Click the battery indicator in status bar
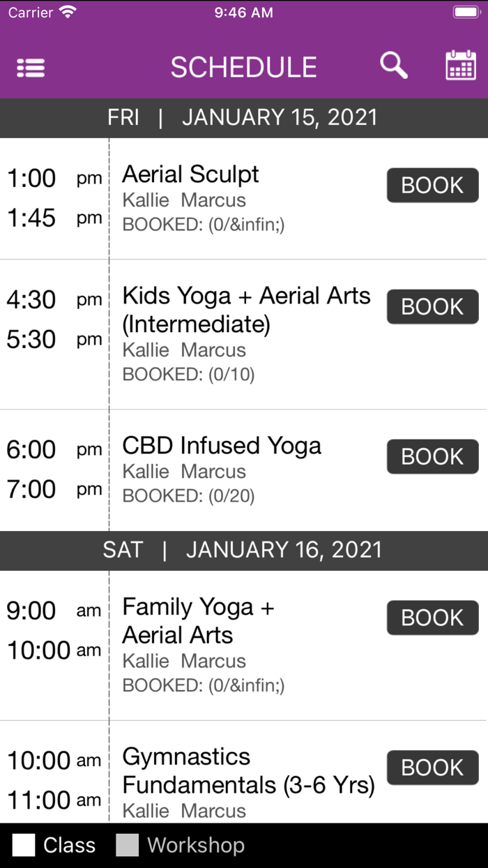 466,11
